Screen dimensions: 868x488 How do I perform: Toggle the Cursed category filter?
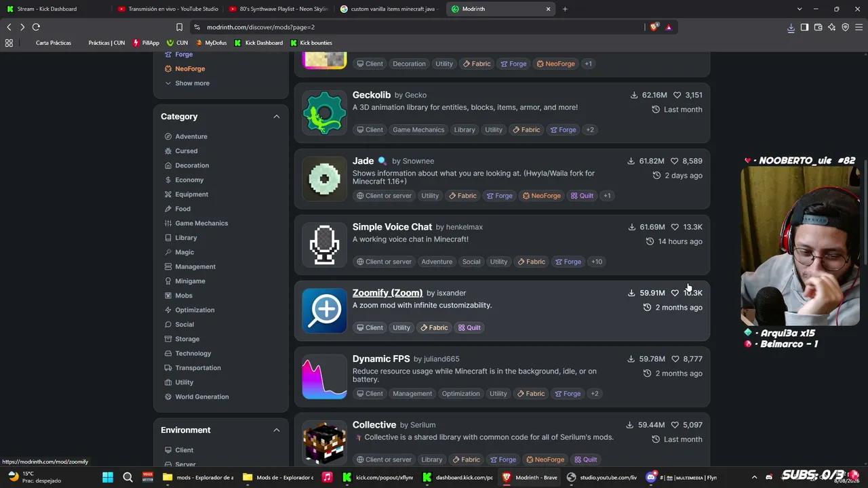point(181,151)
